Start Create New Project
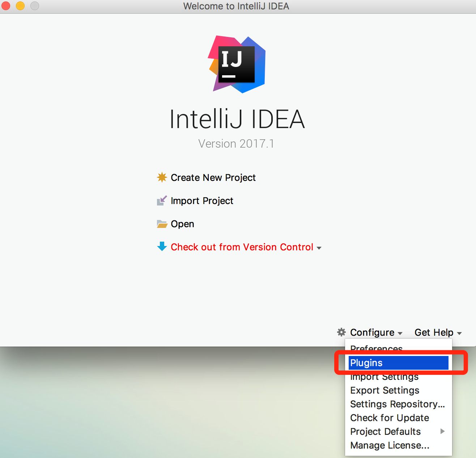 (213, 178)
